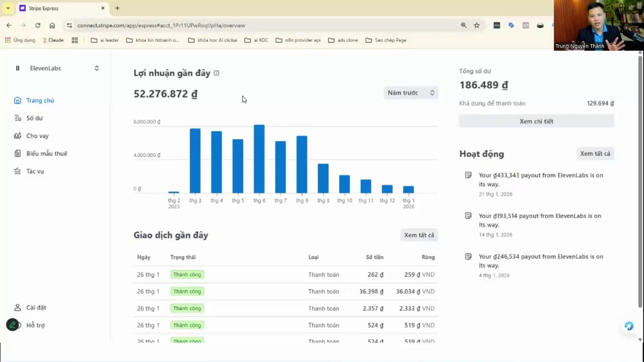
Task: Click Xem tất cả beside Hoạt động
Action: point(595,153)
